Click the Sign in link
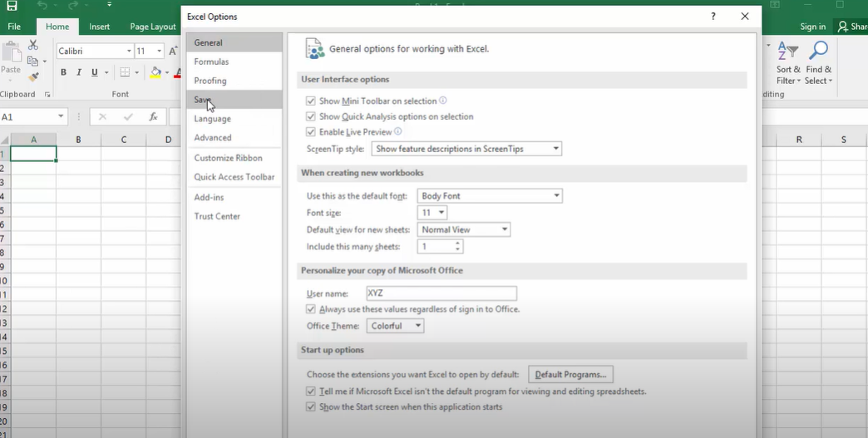 point(812,27)
